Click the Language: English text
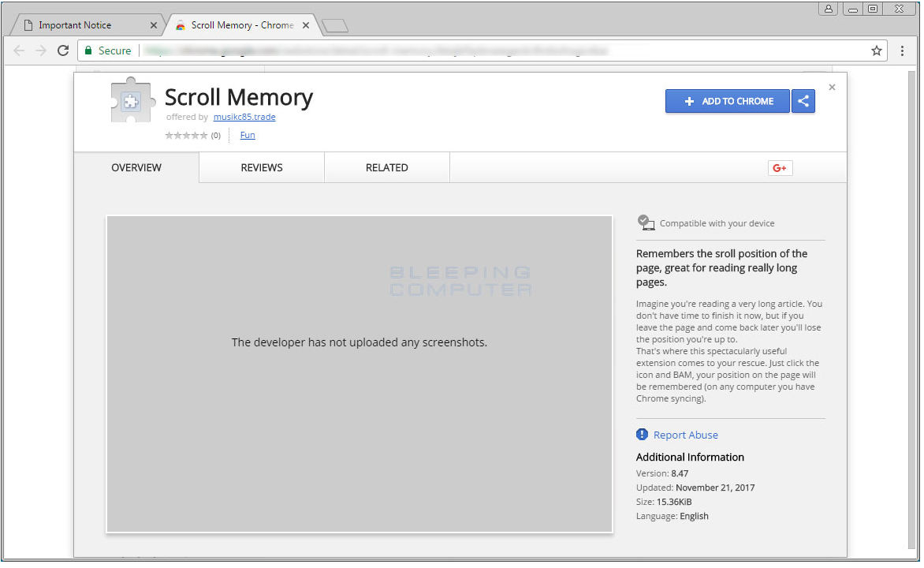Screen dimensions: 924x568 pyautogui.click(x=672, y=515)
